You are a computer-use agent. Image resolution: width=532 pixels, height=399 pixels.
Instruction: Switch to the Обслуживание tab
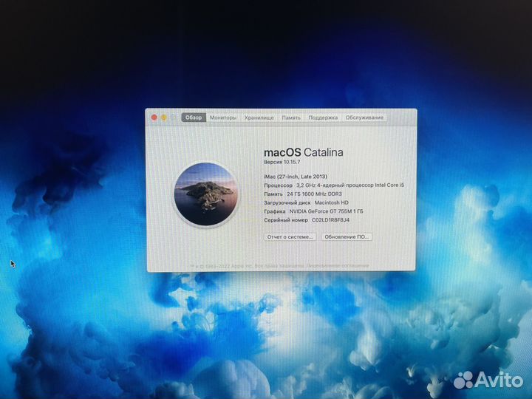(x=364, y=117)
